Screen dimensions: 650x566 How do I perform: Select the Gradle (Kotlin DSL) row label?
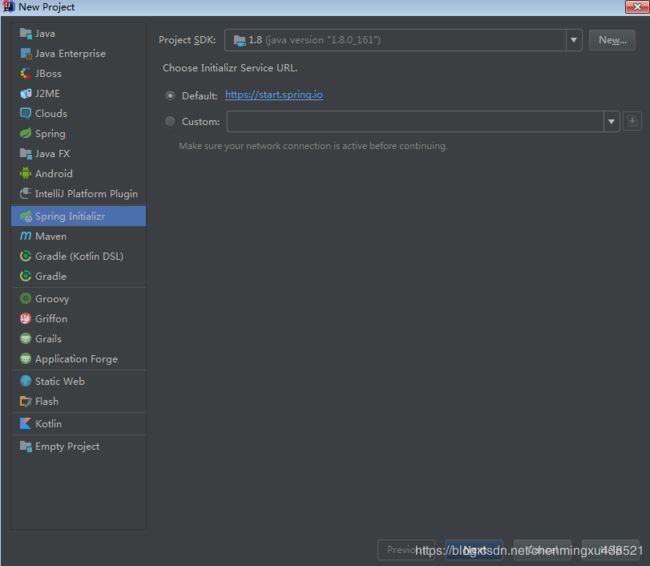79,256
